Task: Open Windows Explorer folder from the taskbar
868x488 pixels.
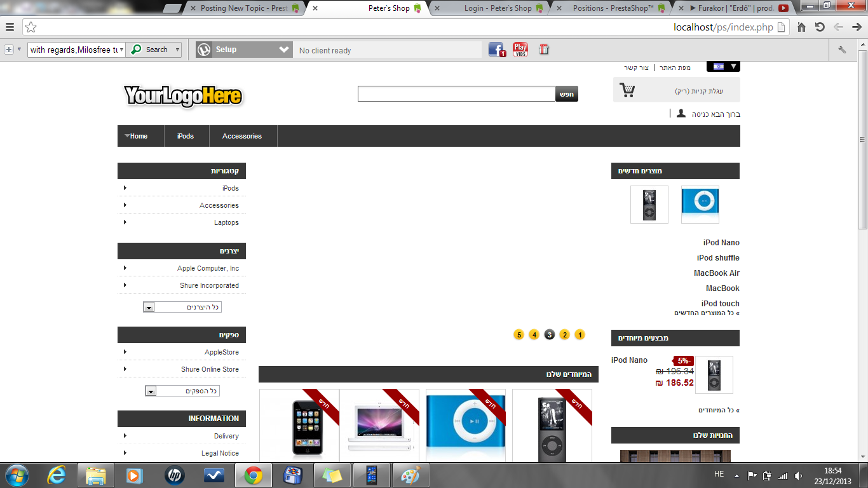Action: pos(96,475)
